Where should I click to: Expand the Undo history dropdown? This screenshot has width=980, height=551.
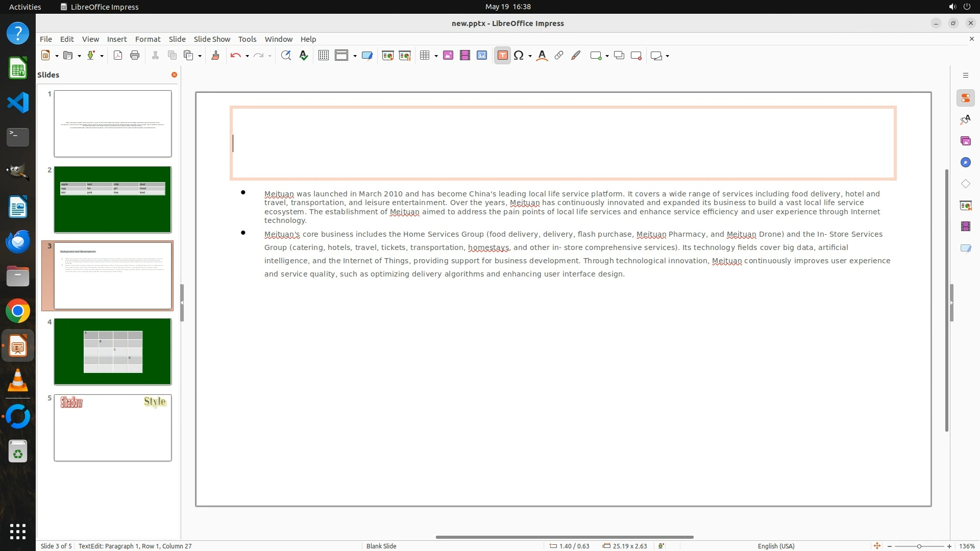[x=247, y=56]
